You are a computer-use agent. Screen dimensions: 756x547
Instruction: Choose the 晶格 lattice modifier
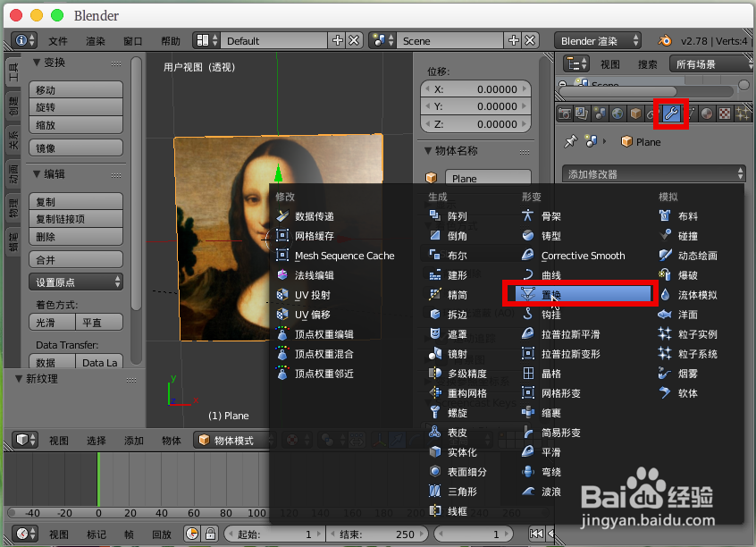click(x=542, y=374)
